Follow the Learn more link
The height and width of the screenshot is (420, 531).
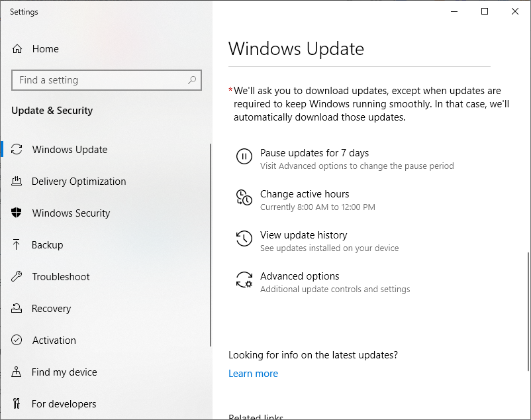[253, 373]
